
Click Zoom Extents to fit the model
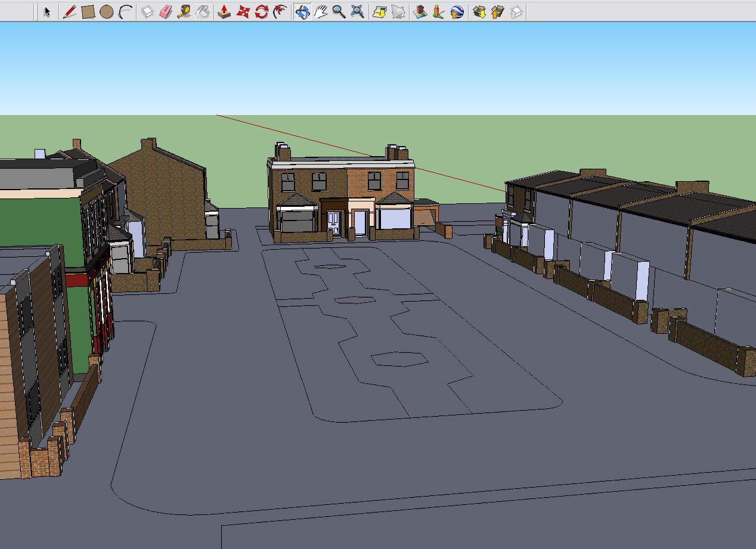357,11
